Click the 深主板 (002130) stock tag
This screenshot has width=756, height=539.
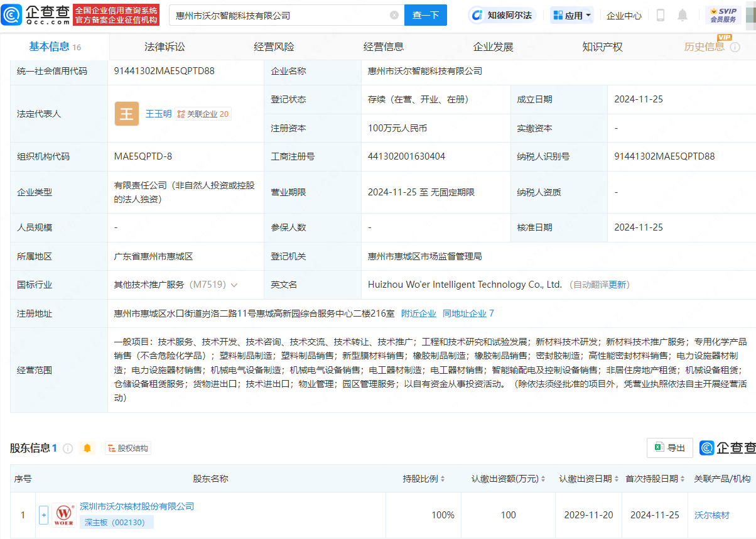[117, 521]
